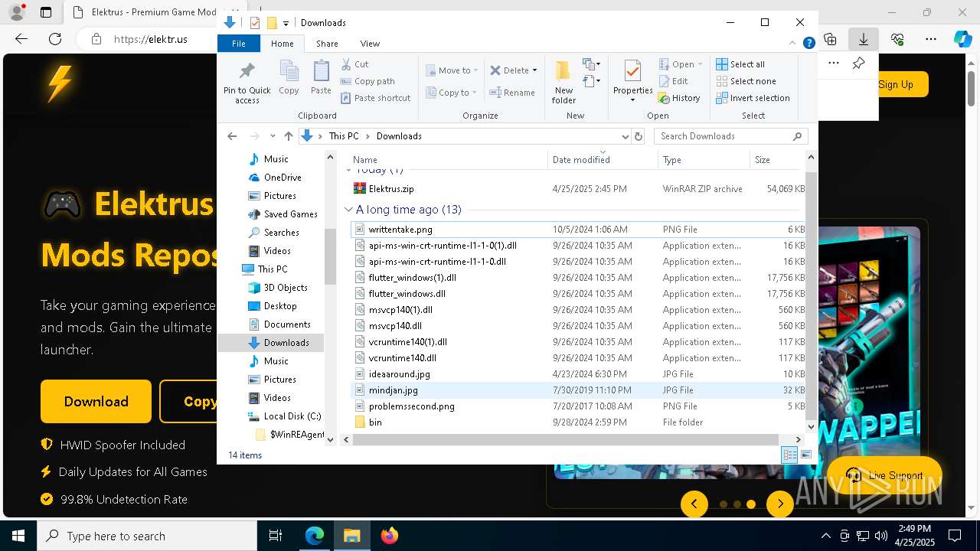The image size is (980, 551).
Task: Open Move to dropdown
Action: coord(452,70)
